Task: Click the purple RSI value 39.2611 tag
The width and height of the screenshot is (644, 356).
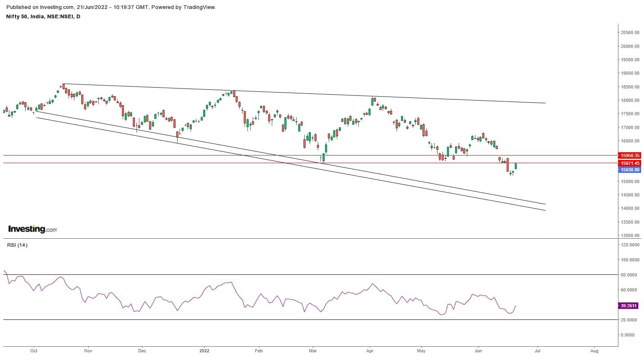Action: [x=629, y=306]
